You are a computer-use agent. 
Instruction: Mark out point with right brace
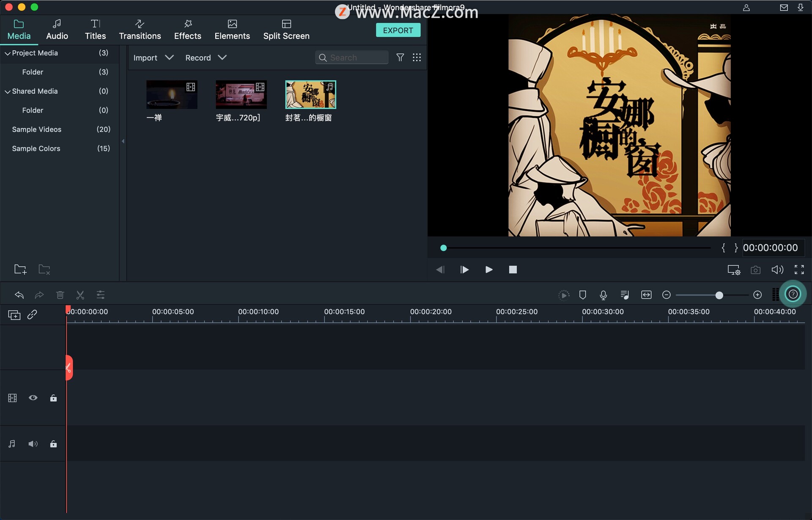736,248
